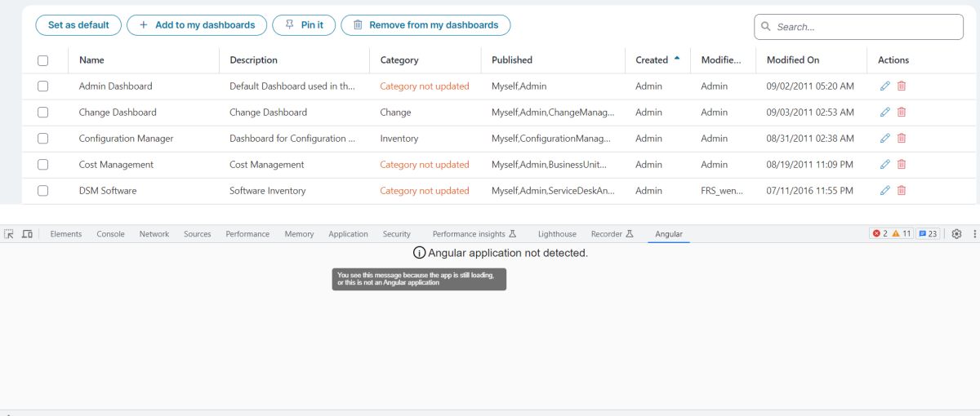
Task: Check the Configuration Manager row checkbox
Action: [43, 139]
